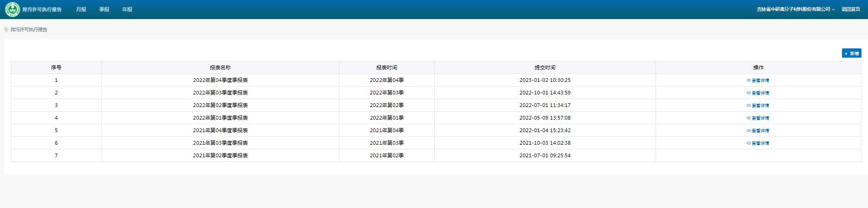Click the breadcrumb shield icon

[x=6, y=30]
